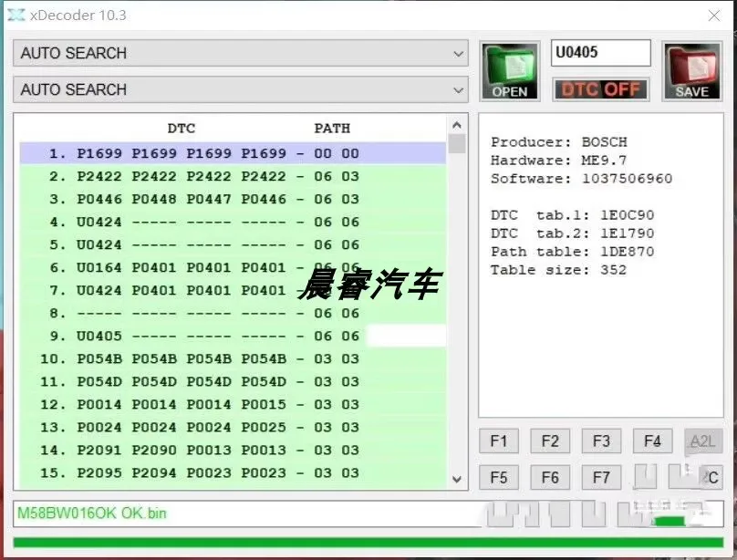Viewport: 737px width, 560px height.
Task: Click the DTC tab.2: 1E1790 line
Action: (x=573, y=233)
